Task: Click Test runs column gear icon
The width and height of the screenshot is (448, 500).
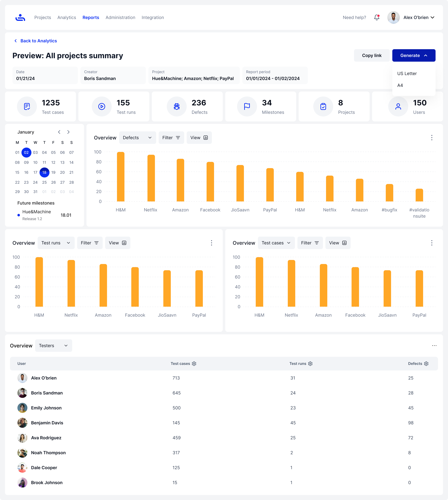Action: pos(310,363)
